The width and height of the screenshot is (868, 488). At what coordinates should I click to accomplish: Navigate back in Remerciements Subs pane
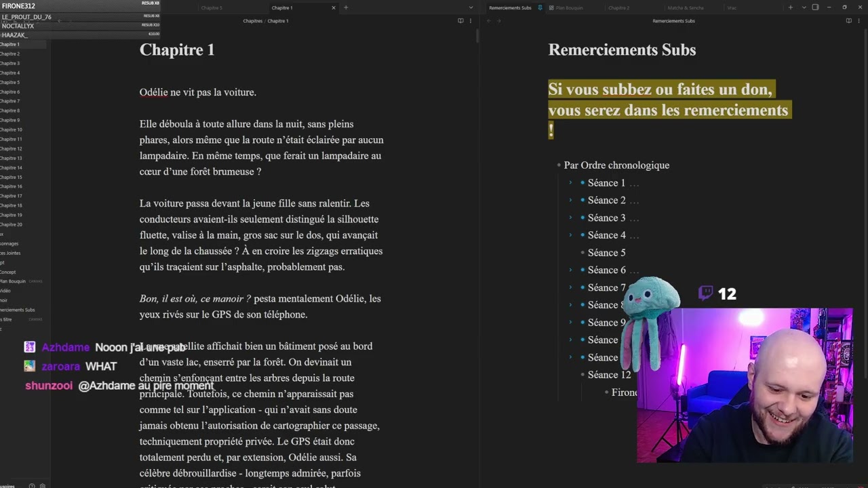click(488, 20)
